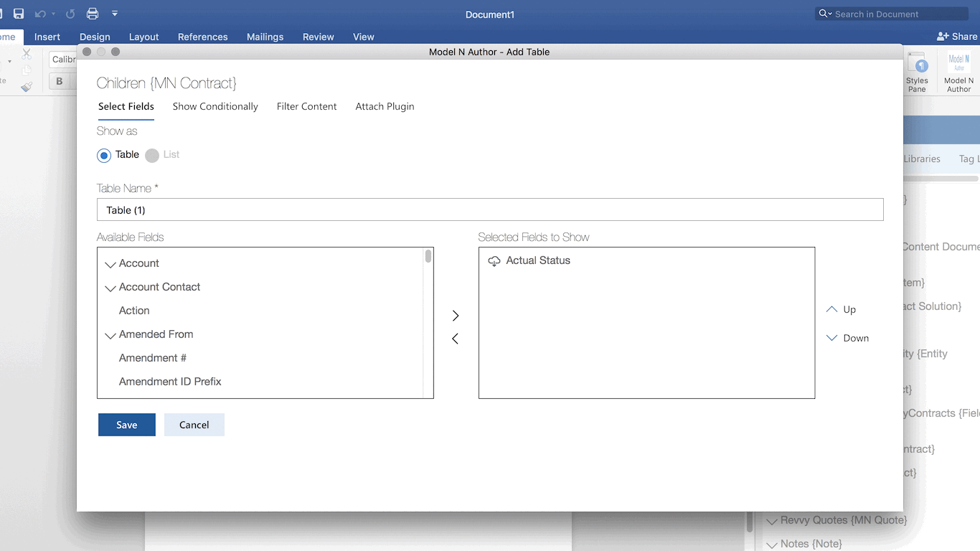Select the Amendment # field

point(153,358)
